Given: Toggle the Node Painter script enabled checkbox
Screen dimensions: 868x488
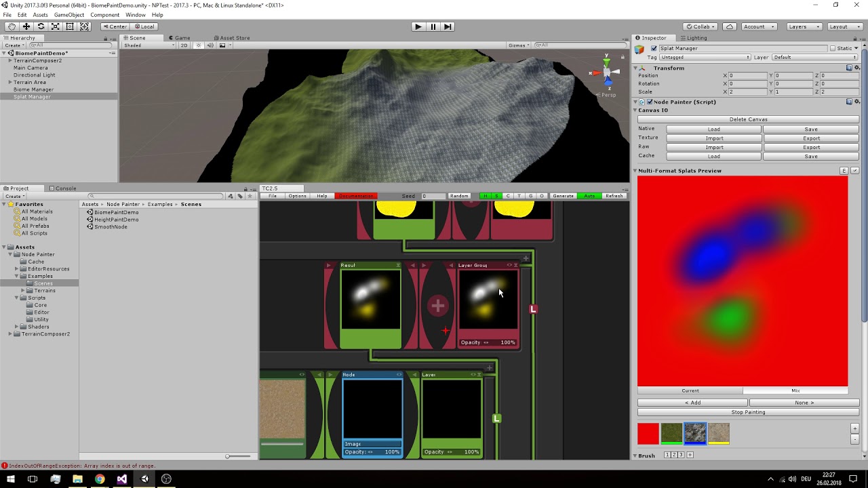Looking at the screenshot, I should tap(650, 102).
